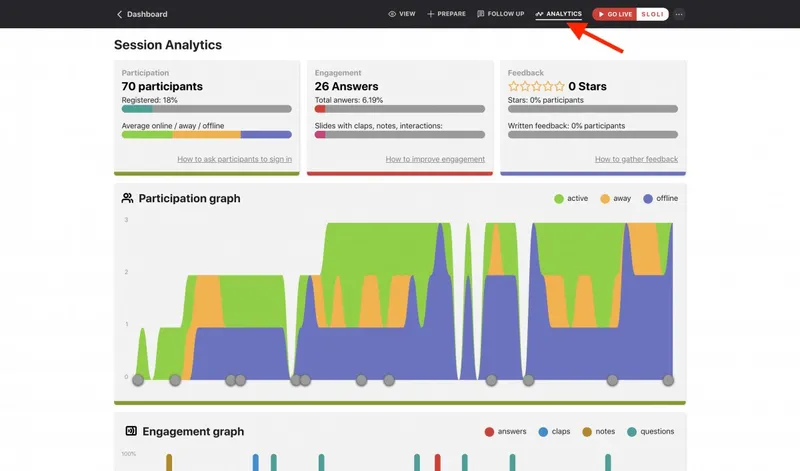Click the eye icon next to VIEW
The width and height of the screenshot is (800, 471).
[x=392, y=14]
